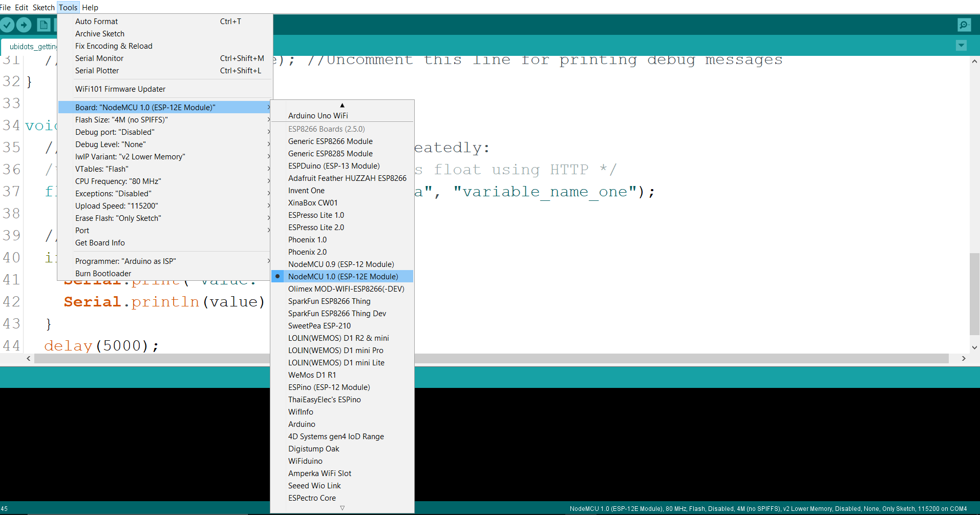Viewport: 980px width, 515px height.
Task: Select Generic ESP8266 Module board
Action: 342,141
